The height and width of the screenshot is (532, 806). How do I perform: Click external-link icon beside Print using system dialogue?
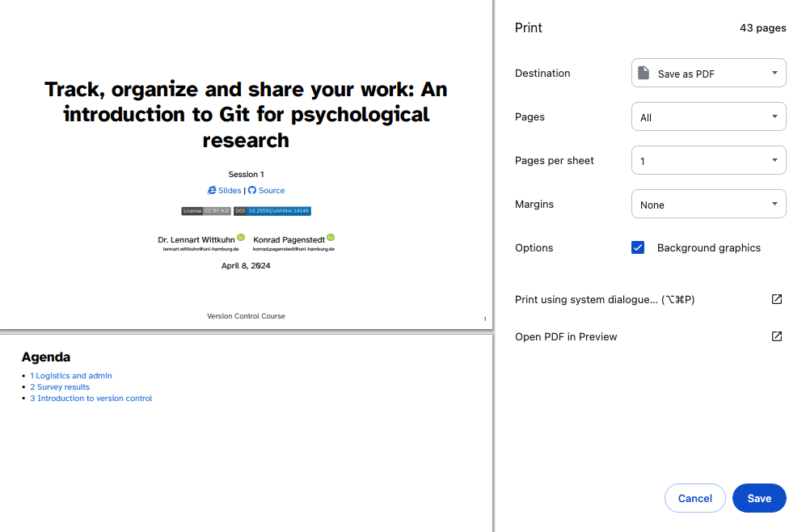(776, 299)
